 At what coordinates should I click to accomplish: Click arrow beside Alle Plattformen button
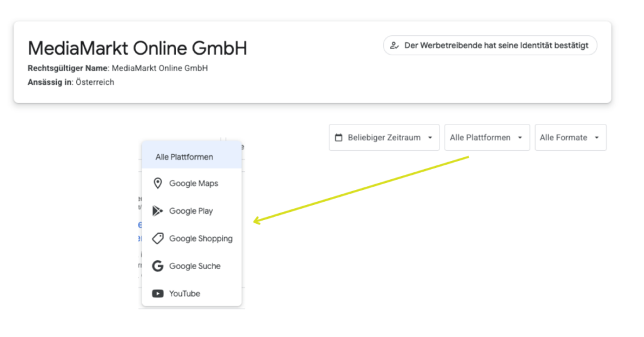[x=520, y=138]
